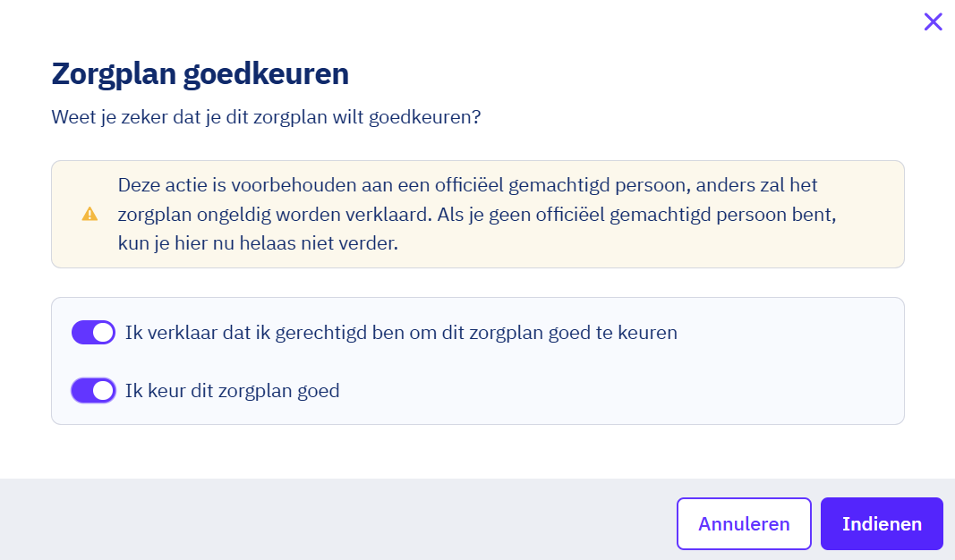
Task: Cancel using the outlined Annuleren button
Action: pos(744,523)
